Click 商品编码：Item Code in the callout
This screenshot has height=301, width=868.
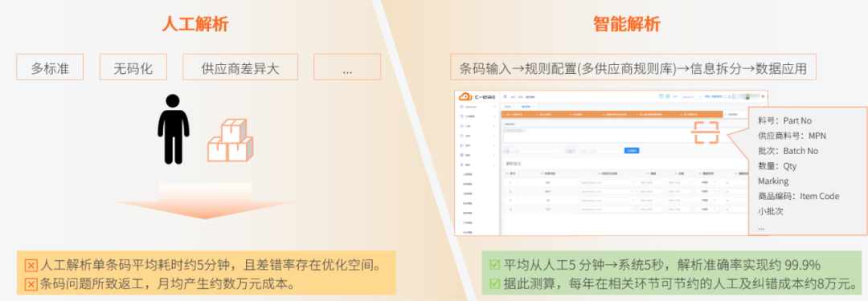(798, 196)
